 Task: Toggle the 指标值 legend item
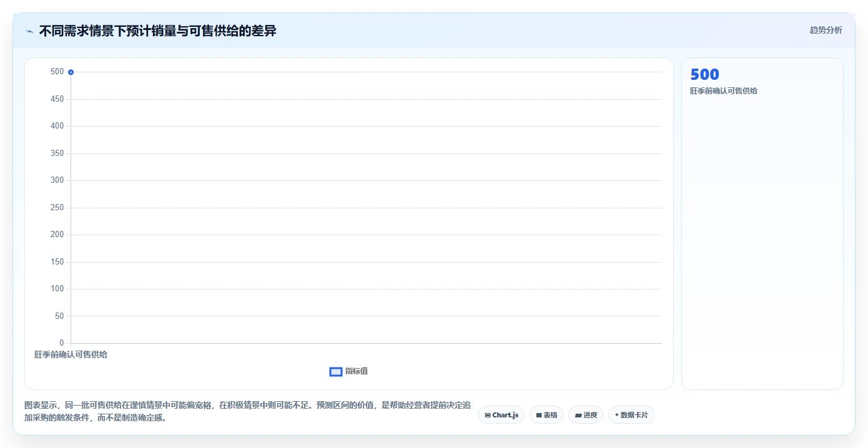[348, 371]
